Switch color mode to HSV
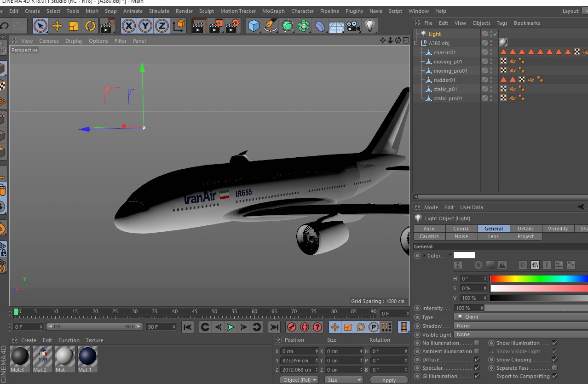This screenshot has height=384, width=588. click(535, 265)
